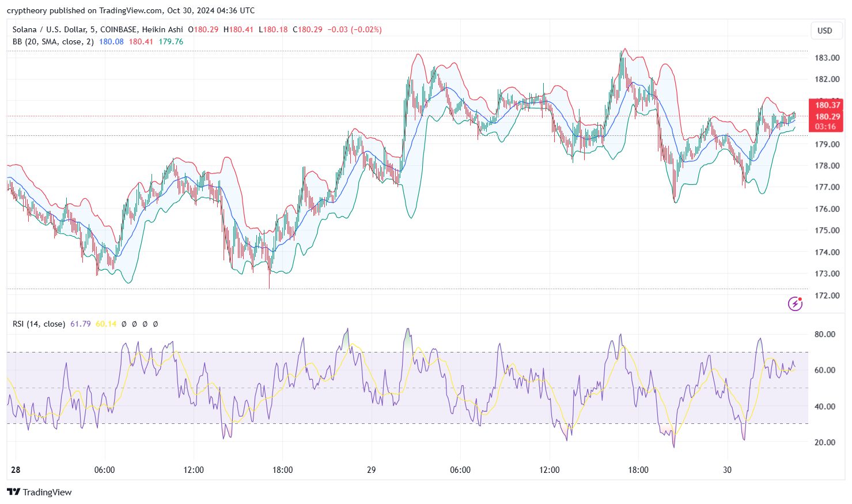Click the RSI 60.00 axis label
This screenshot has height=504, width=852.
[824, 370]
